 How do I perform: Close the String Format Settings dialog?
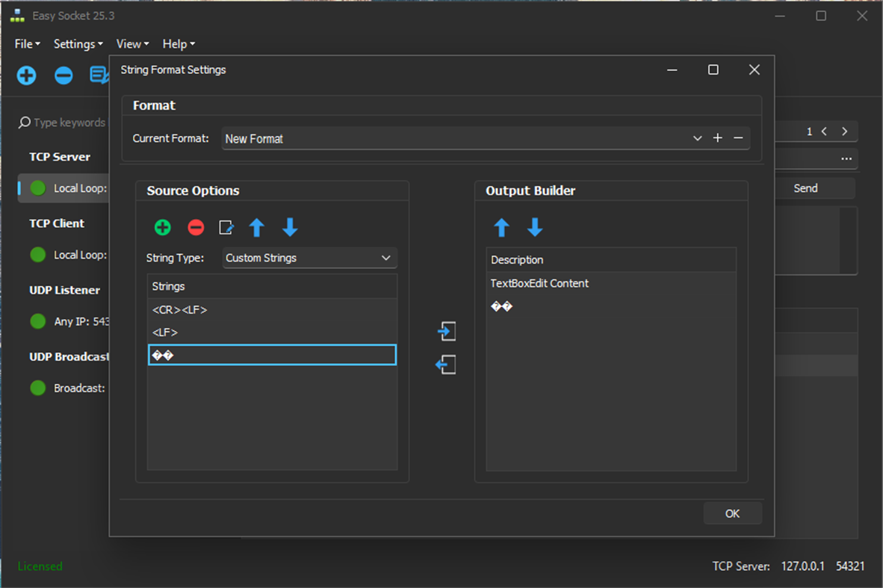pos(754,69)
